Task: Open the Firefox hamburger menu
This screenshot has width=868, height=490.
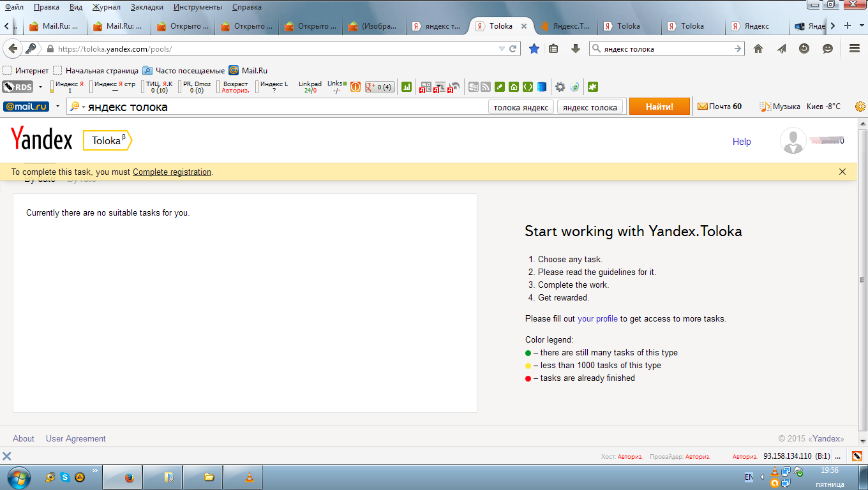Action: 855,48
